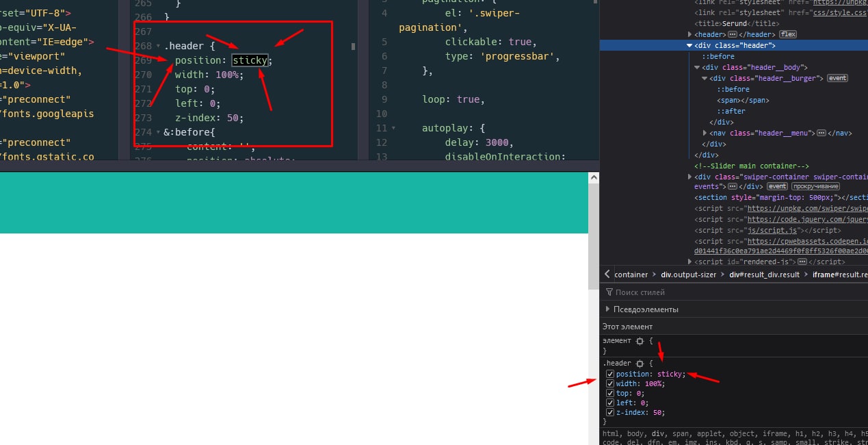Click the ellipsis badge in rendered-js script
Viewport: 868px width, 445px height.
coord(802,262)
